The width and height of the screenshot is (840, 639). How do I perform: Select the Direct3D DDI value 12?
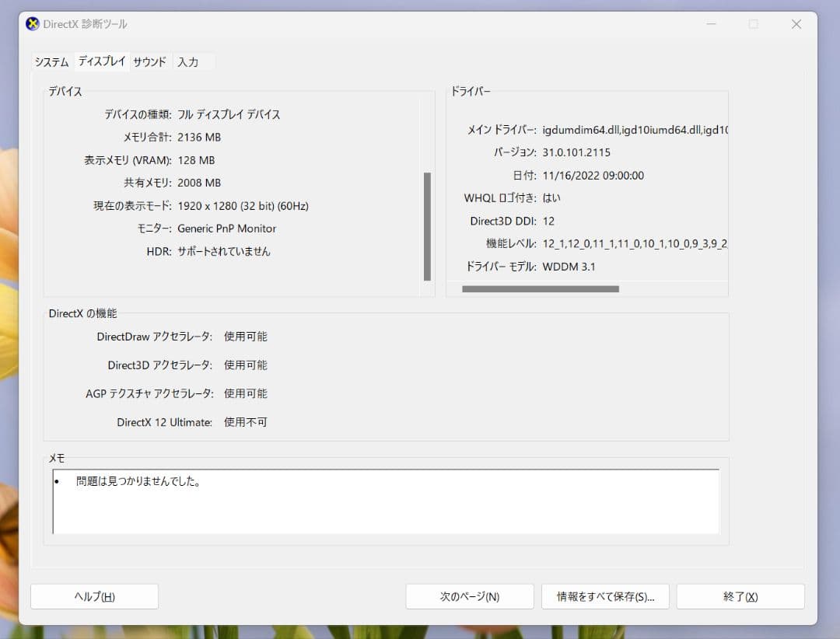click(x=548, y=222)
